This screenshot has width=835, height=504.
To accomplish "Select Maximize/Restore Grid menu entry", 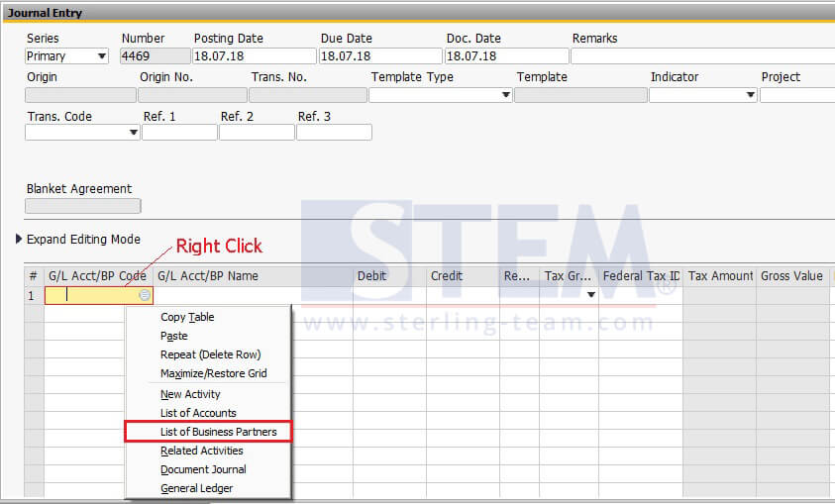I will tap(214, 373).
